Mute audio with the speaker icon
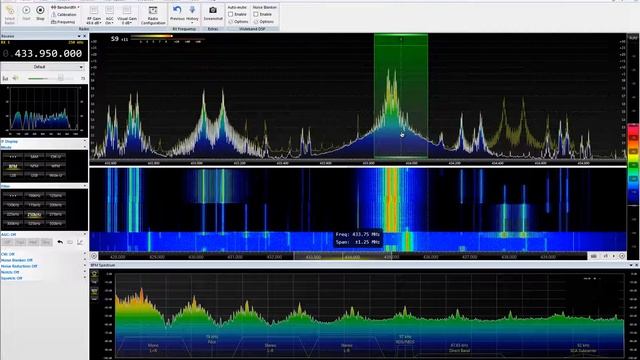The height and width of the screenshot is (360, 640). pos(16,78)
